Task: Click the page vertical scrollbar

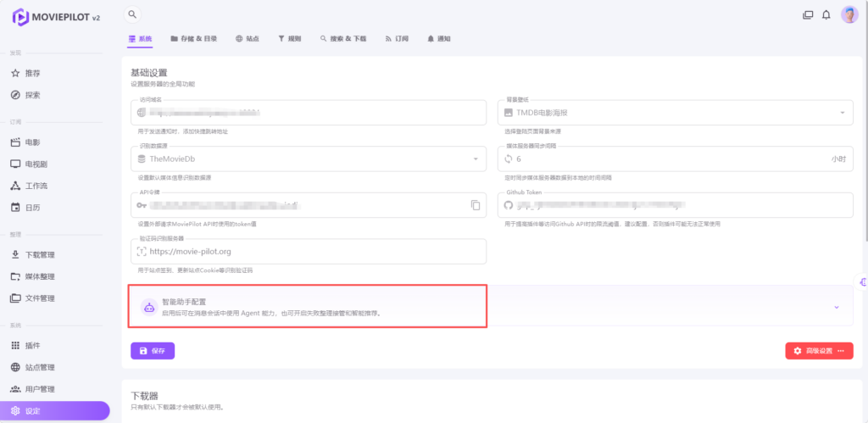Action: (865, 120)
